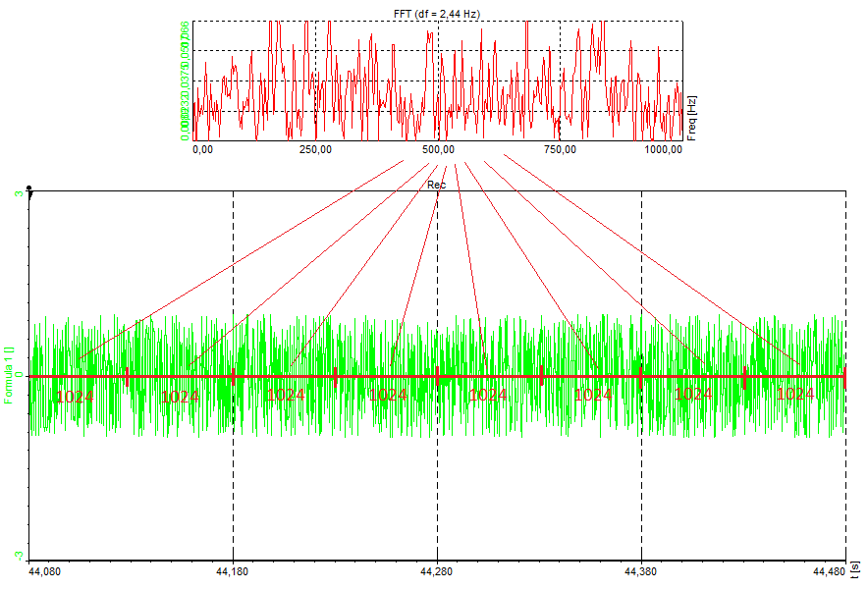Image resolution: width=868 pixels, height=590 pixels.
Task: Select the 44,180 time axis label
Action: [233, 571]
